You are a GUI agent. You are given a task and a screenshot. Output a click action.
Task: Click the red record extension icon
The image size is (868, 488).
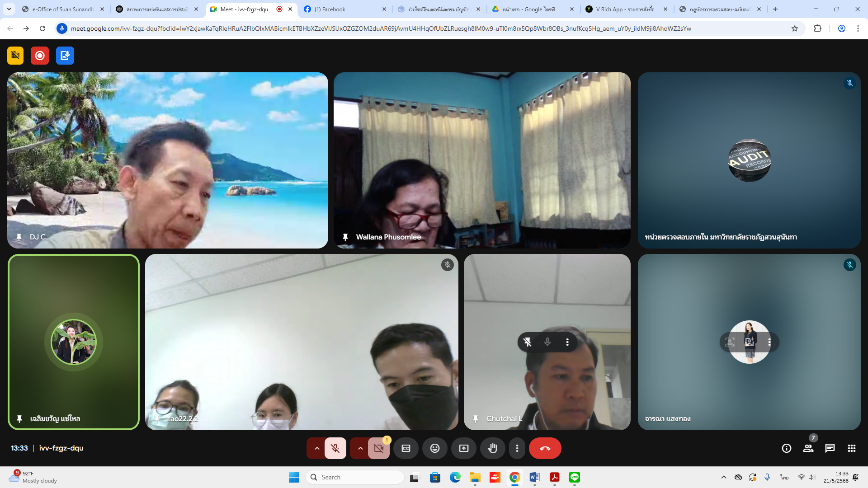click(x=40, y=56)
